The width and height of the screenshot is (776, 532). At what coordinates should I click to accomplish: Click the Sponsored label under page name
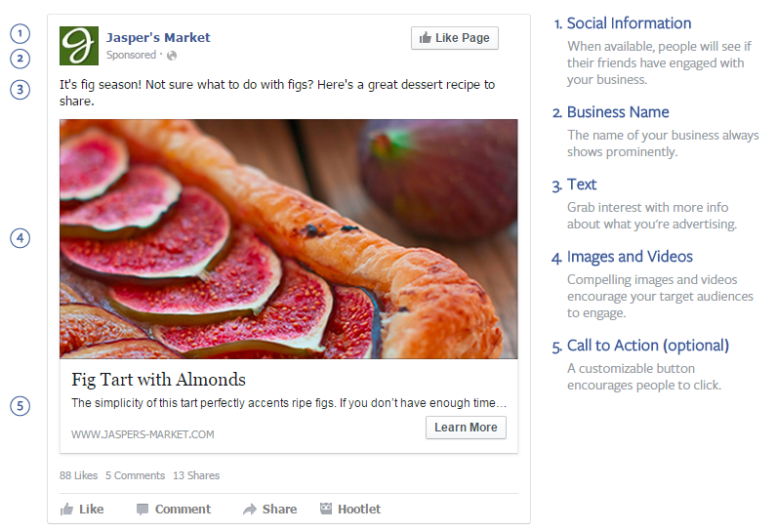point(131,56)
